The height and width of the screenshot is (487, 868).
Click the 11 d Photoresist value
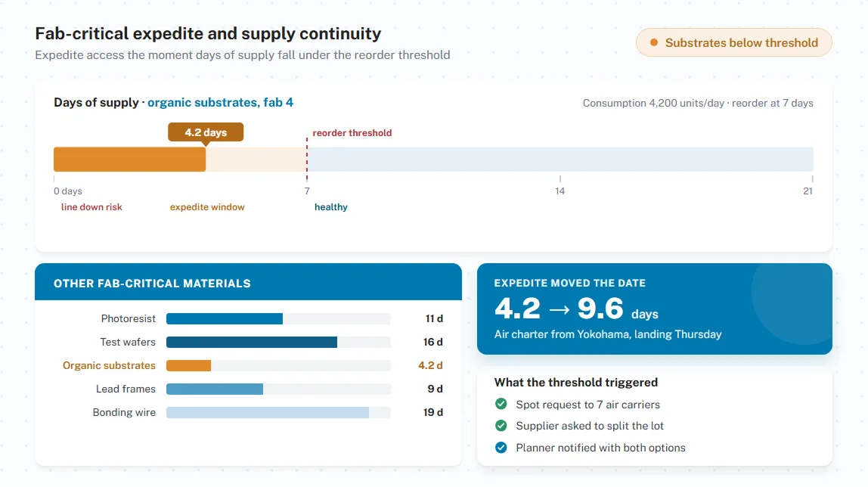point(434,319)
